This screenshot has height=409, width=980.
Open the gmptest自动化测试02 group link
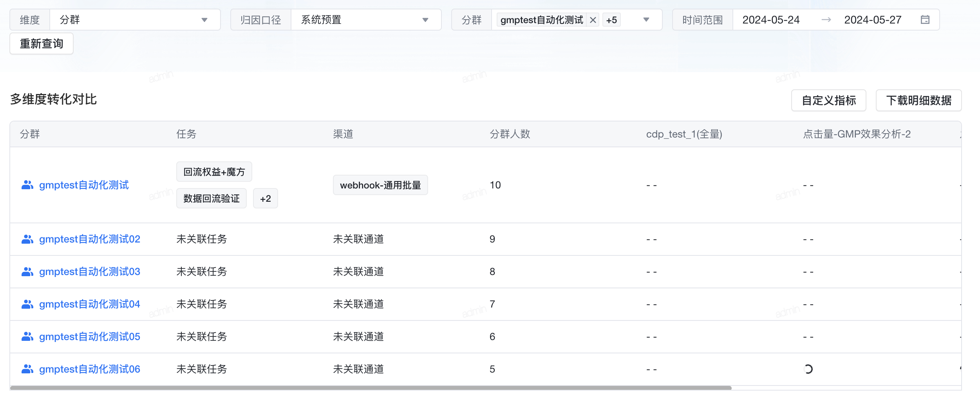click(x=90, y=239)
